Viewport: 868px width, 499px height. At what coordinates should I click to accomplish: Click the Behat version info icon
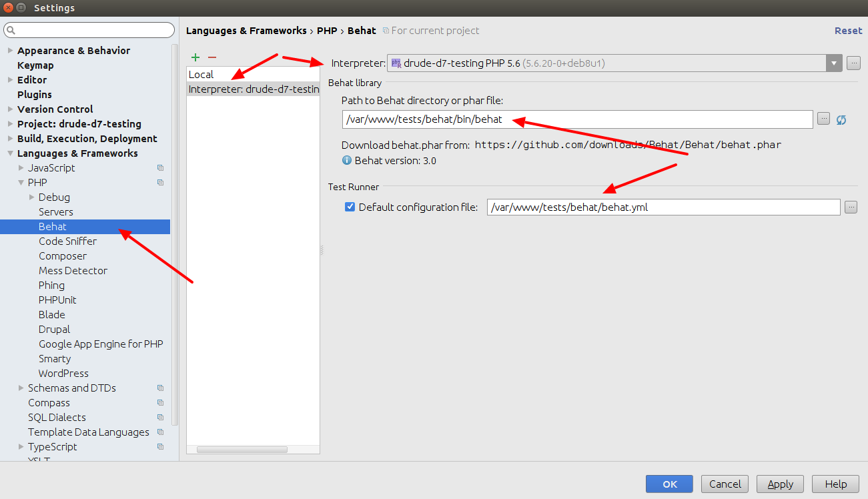(x=346, y=160)
